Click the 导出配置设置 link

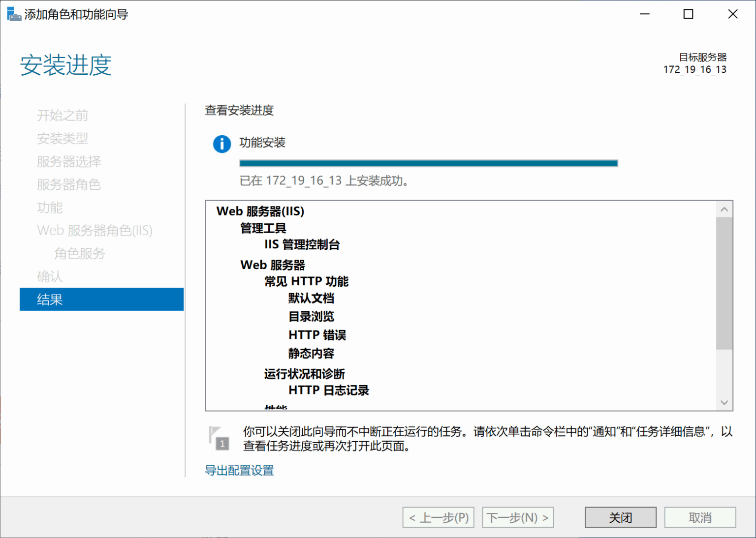(240, 470)
